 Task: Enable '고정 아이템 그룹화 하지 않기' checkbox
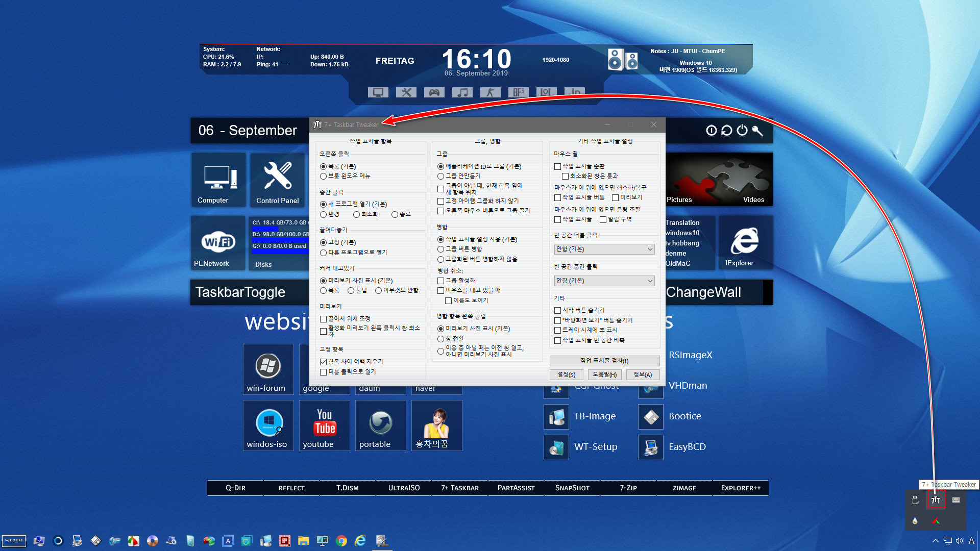click(x=440, y=201)
